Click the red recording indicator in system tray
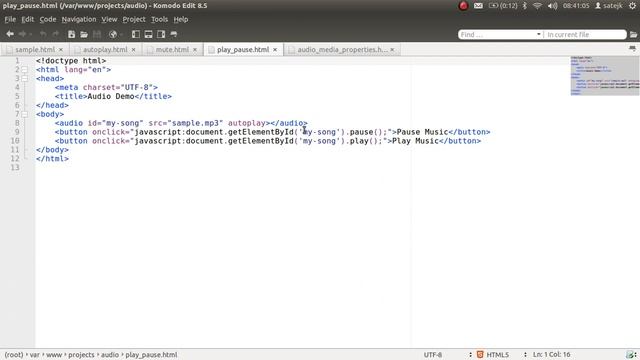This screenshot has height=360, width=640. (463, 6)
